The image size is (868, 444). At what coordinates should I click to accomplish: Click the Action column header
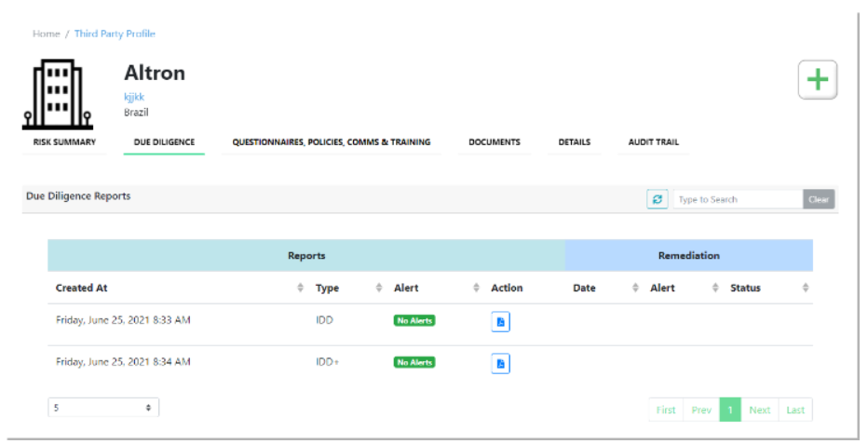coord(507,288)
